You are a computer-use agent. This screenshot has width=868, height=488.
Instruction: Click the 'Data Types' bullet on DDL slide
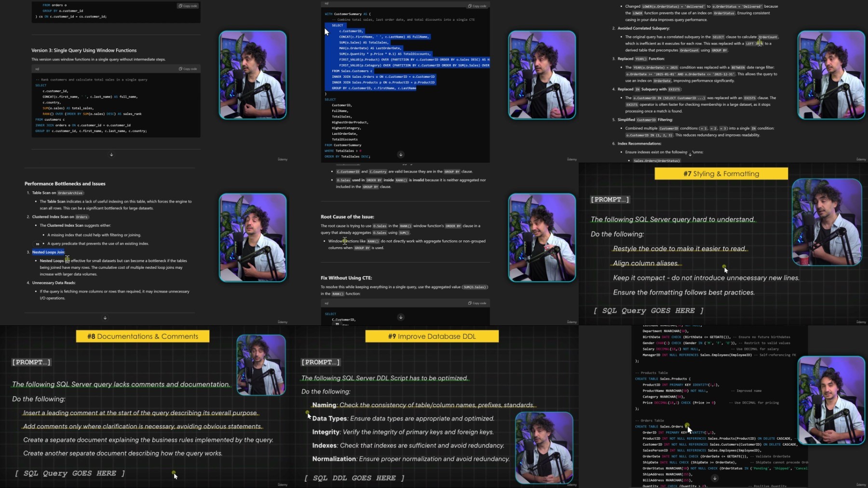403,418
